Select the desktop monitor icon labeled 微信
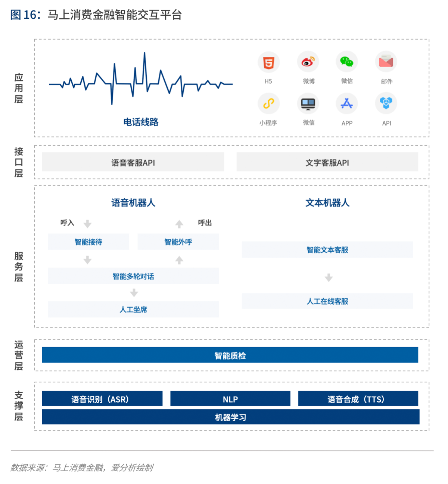The image size is (448, 484). tap(308, 103)
